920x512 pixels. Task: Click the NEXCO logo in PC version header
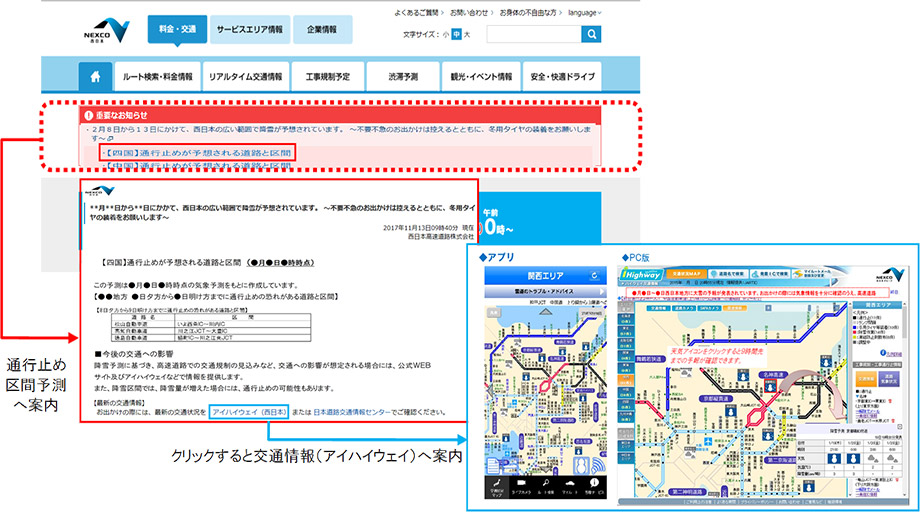(x=889, y=274)
